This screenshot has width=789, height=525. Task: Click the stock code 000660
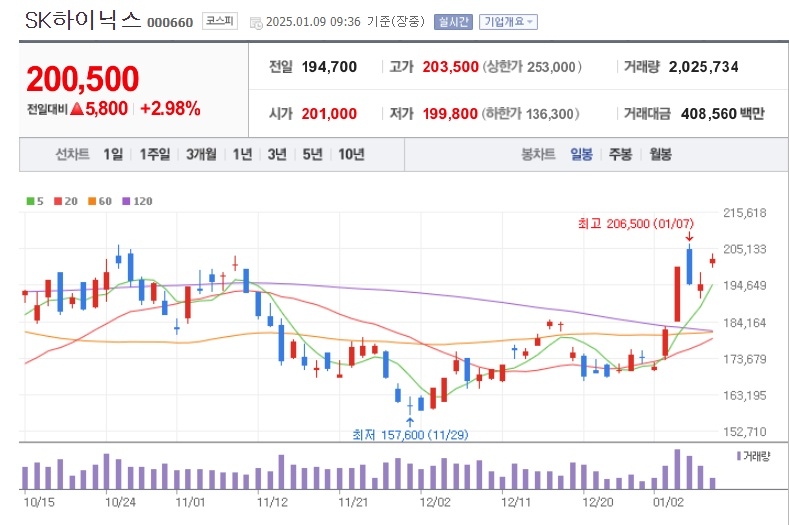(x=170, y=23)
